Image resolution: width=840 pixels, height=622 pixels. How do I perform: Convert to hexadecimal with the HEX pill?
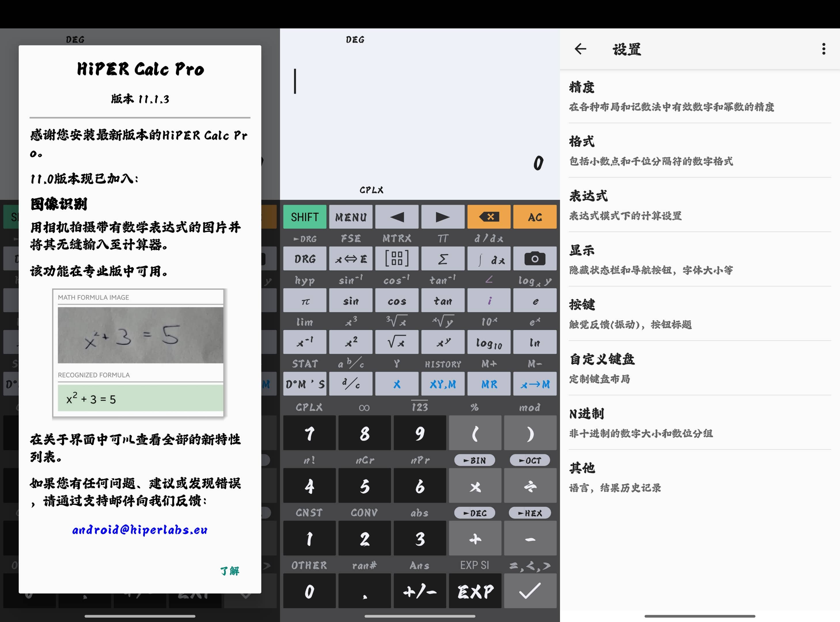point(530,513)
